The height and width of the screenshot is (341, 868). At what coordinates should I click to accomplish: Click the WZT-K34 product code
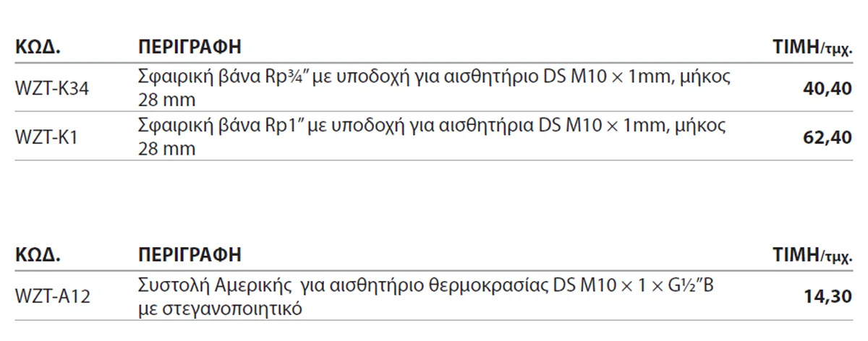pos(53,89)
